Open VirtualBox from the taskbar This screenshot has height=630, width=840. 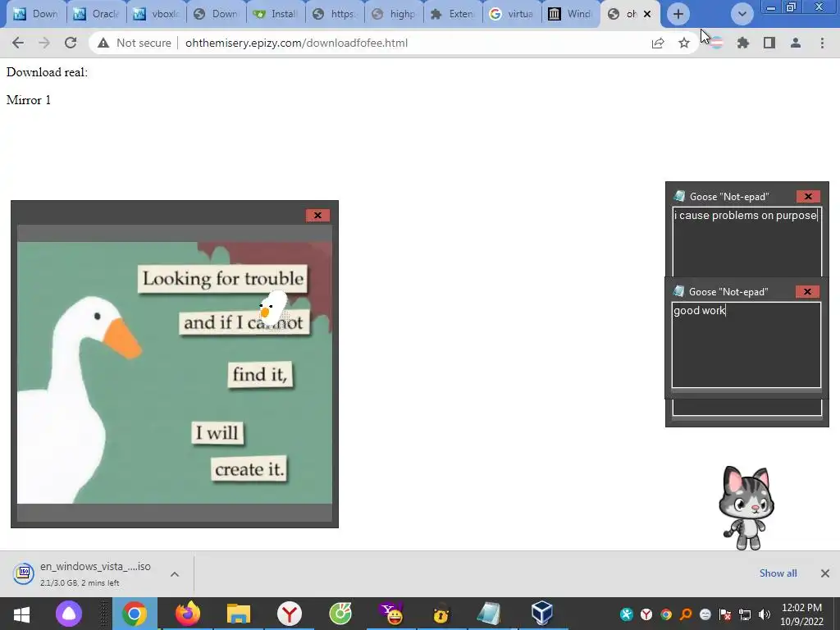(541, 614)
